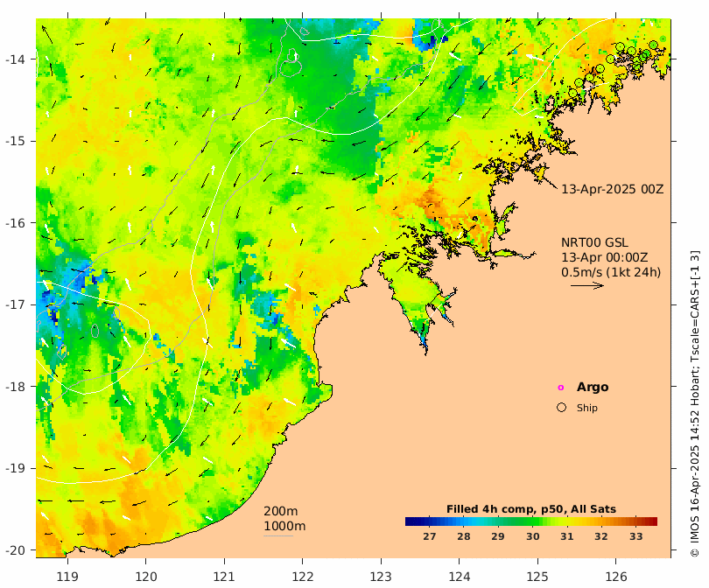This screenshot has width=709, height=588.
Task: Click the "Ship" legend label
Action: (x=587, y=408)
